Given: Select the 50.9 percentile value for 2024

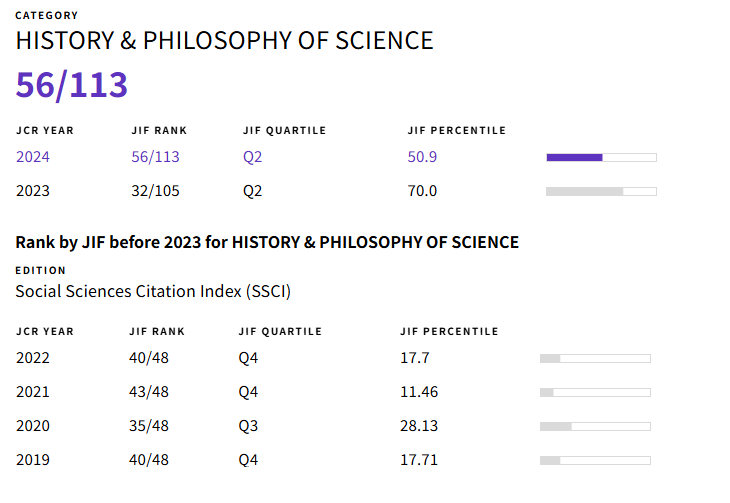Looking at the screenshot, I should (423, 157).
